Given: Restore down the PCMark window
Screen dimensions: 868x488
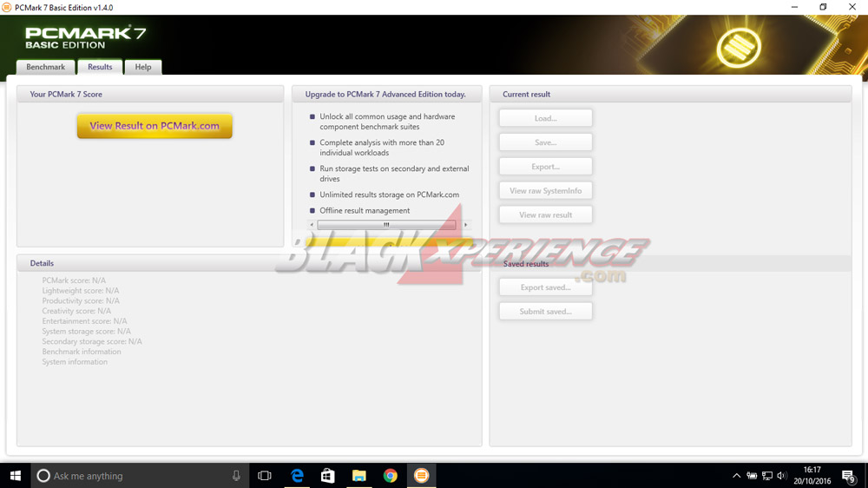Looking at the screenshot, I should (x=823, y=7).
